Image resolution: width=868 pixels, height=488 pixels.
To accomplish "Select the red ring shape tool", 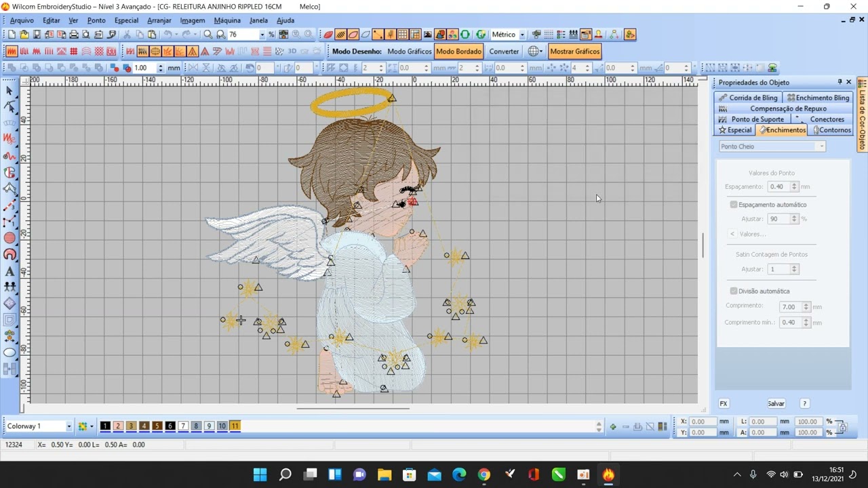I will coord(9,254).
